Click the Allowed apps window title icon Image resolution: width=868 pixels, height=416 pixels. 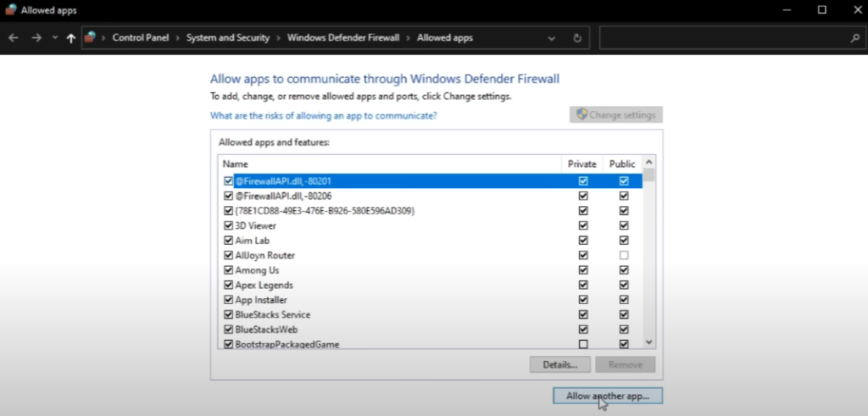[x=11, y=10]
